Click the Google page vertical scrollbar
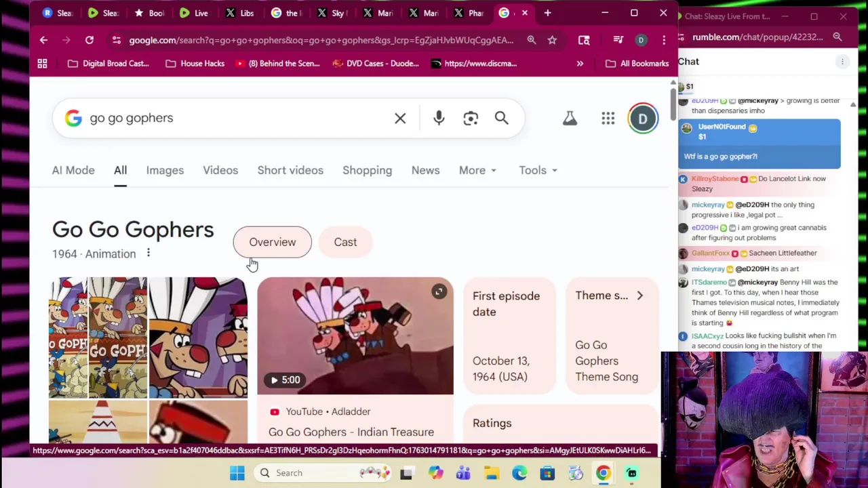The image size is (868, 488). click(673, 103)
